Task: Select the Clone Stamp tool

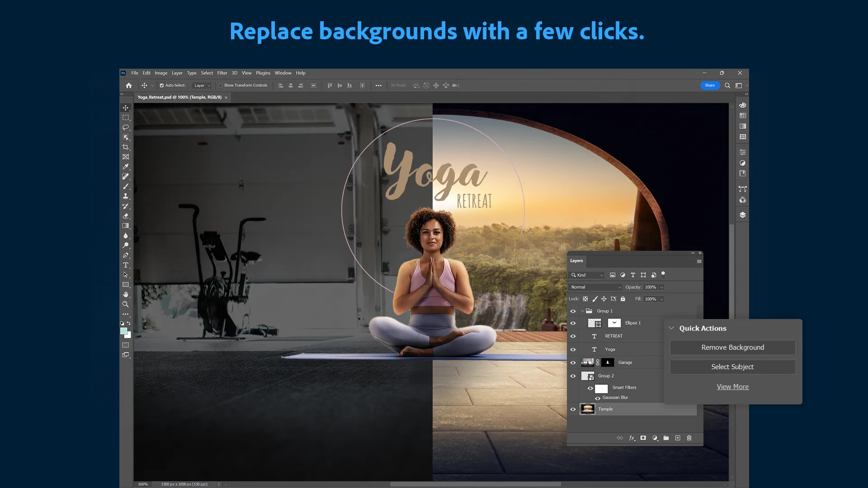Action: [126, 196]
